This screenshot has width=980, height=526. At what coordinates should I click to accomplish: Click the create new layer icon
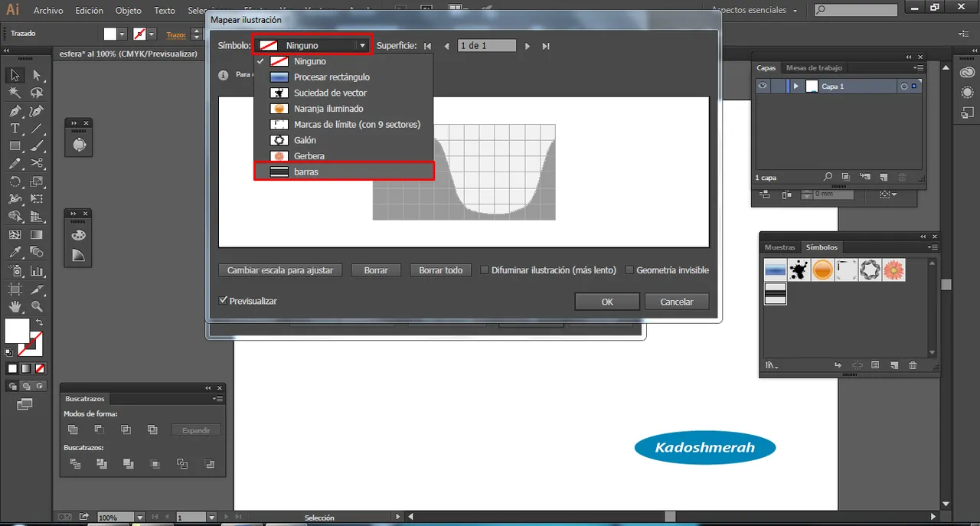point(883,177)
